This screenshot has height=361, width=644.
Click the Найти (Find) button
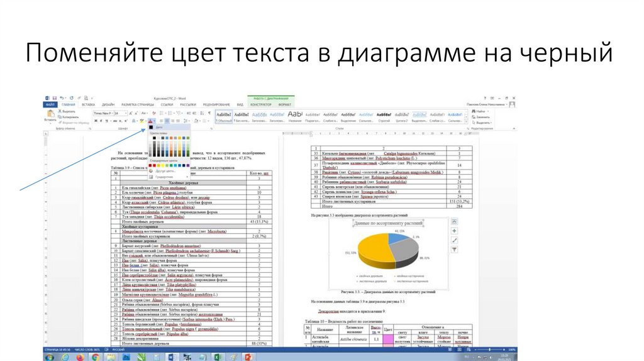click(x=481, y=111)
